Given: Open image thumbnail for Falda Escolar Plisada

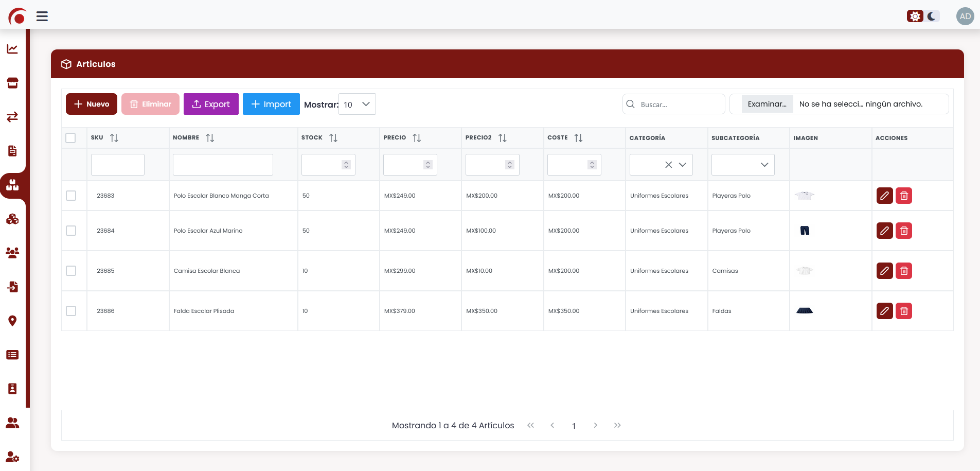Looking at the screenshot, I should [x=805, y=310].
